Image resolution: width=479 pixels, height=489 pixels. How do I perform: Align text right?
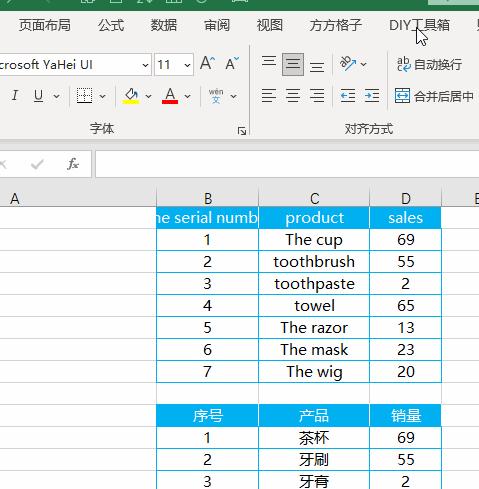click(317, 96)
